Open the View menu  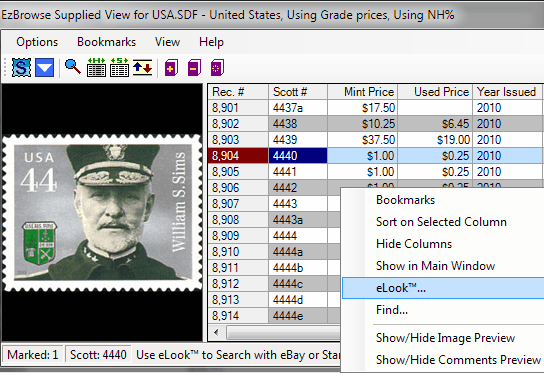[168, 42]
